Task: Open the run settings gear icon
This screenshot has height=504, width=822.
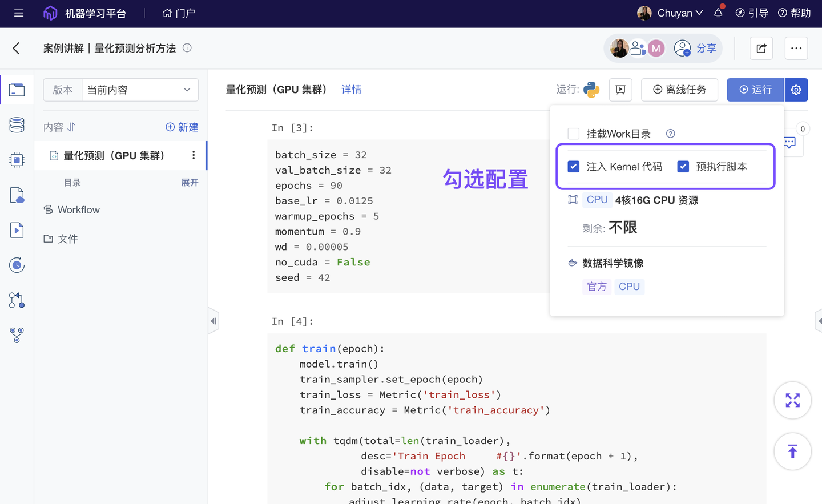Action: click(796, 90)
